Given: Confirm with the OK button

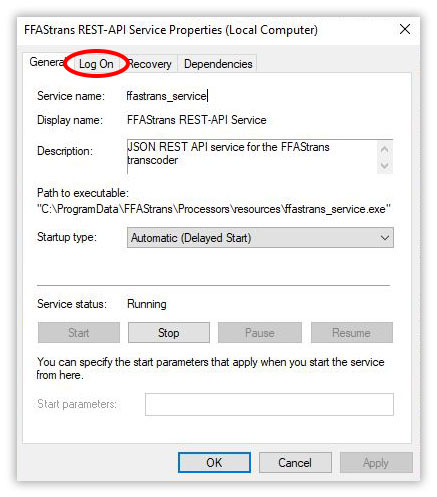Looking at the screenshot, I should point(214,462).
